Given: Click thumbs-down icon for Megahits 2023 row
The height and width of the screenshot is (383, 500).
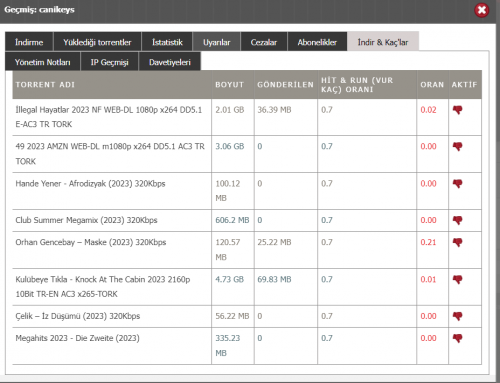Looking at the screenshot, I should coord(457,338).
